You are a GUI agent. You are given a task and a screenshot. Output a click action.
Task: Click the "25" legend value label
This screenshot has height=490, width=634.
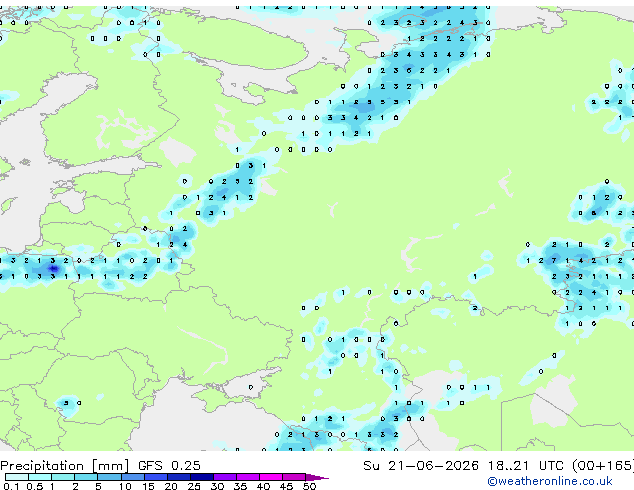click(194, 486)
